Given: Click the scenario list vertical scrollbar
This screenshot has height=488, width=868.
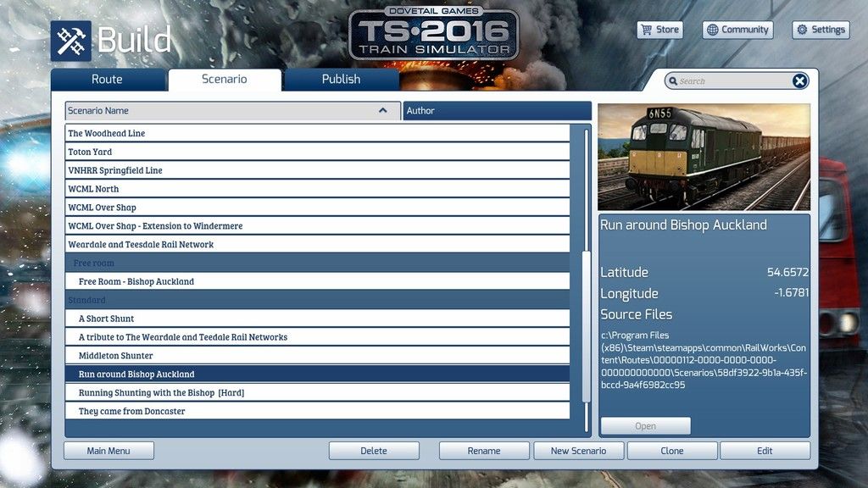Looking at the screenshot, I should click(586, 326).
